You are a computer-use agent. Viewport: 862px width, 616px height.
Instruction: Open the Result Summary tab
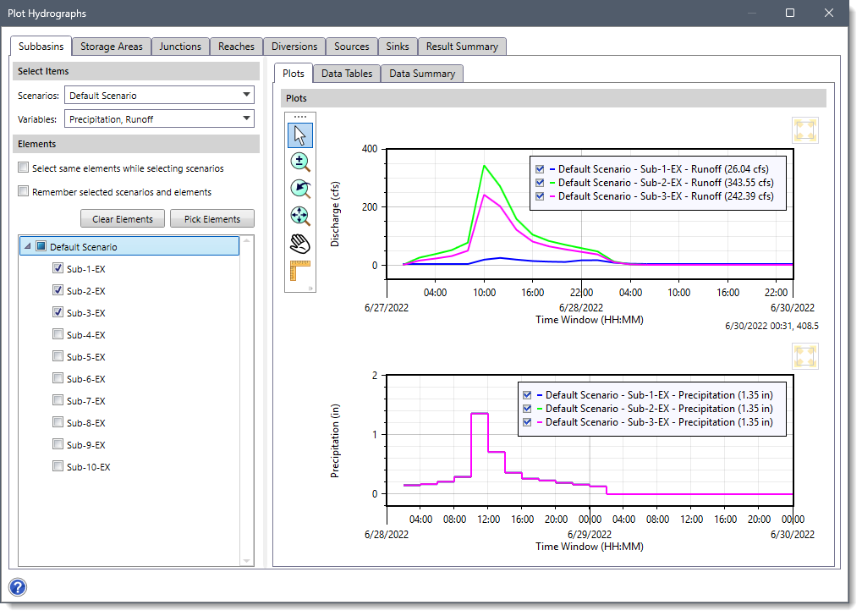point(462,47)
